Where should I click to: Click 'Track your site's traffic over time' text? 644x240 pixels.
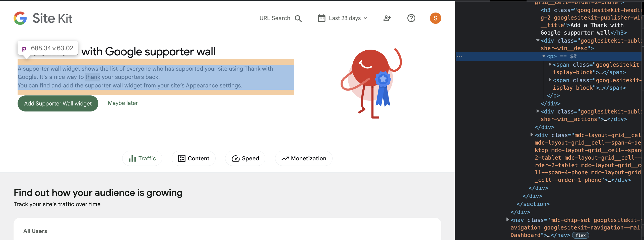coord(57,204)
